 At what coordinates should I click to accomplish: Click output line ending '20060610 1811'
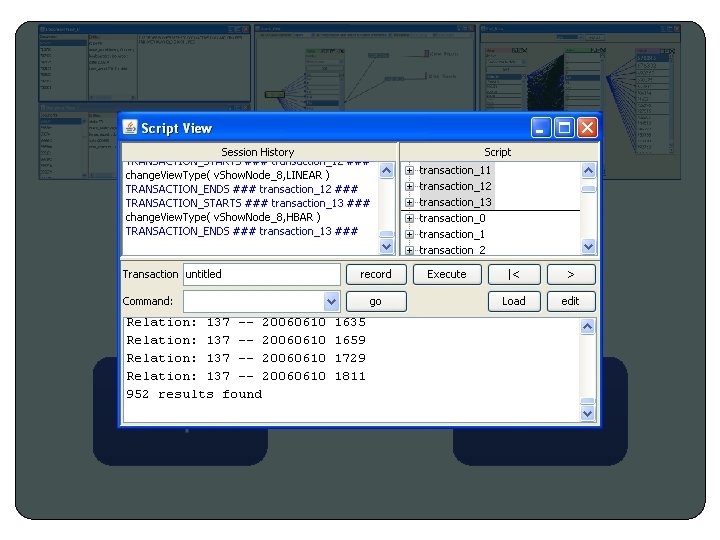coord(246,377)
